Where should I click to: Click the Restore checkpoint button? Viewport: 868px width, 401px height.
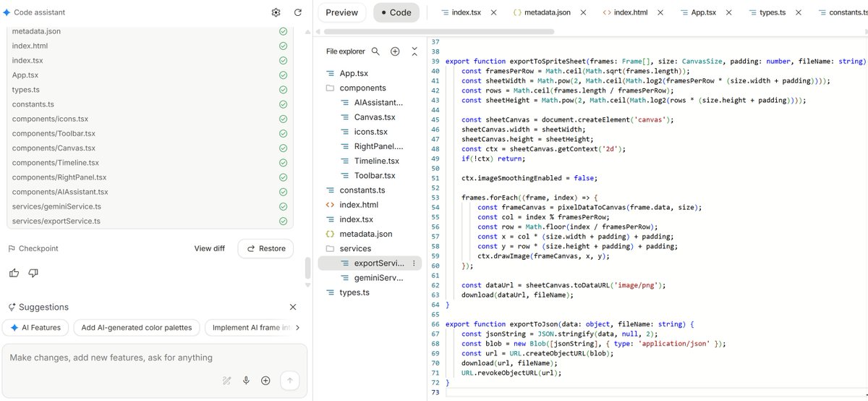[x=265, y=248]
